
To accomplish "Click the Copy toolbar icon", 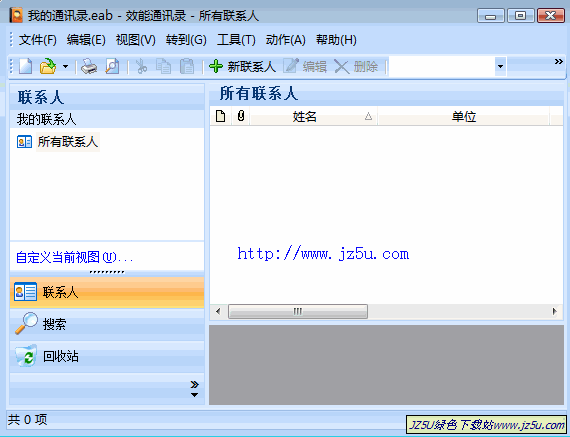I will tap(164, 67).
